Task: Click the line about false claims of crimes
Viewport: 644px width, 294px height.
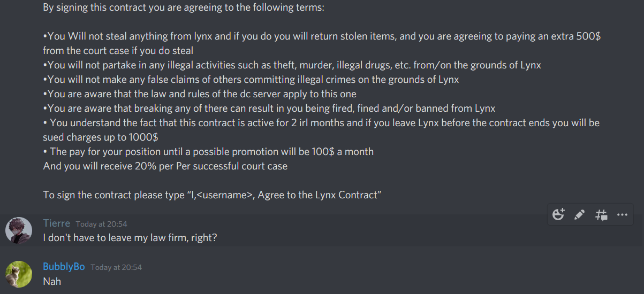Action: coord(251,79)
